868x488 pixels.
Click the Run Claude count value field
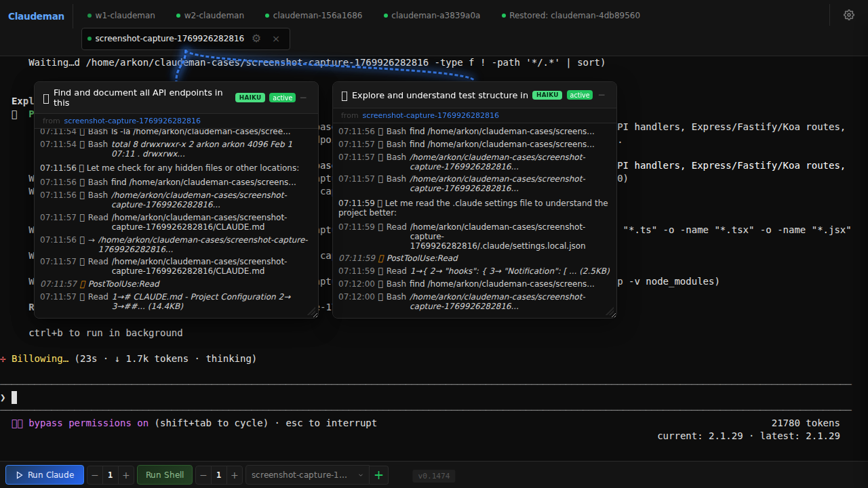(110, 475)
